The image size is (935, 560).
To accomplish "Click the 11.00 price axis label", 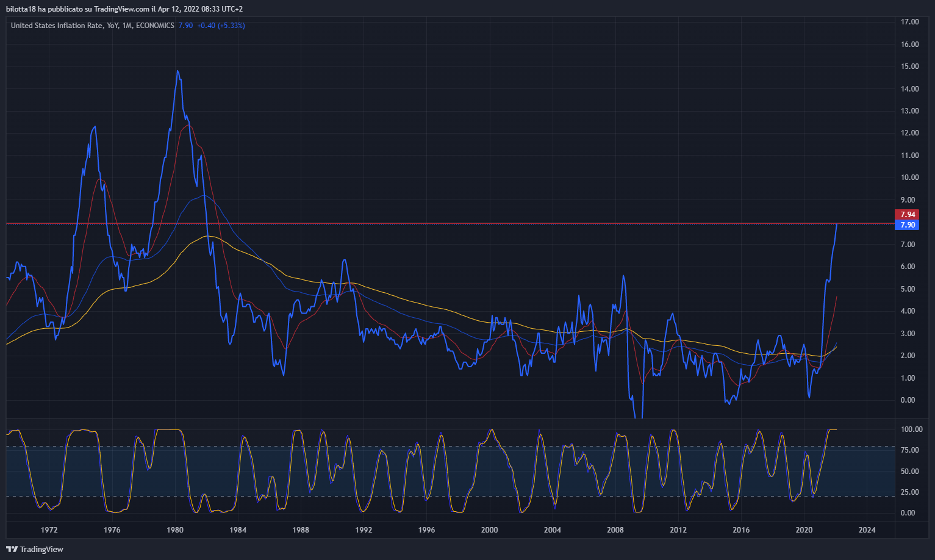I will [x=910, y=156].
